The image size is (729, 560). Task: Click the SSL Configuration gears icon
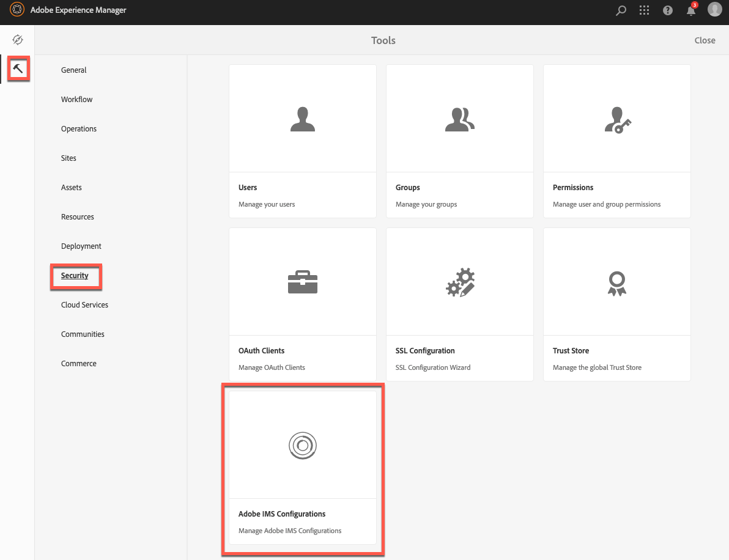461,282
